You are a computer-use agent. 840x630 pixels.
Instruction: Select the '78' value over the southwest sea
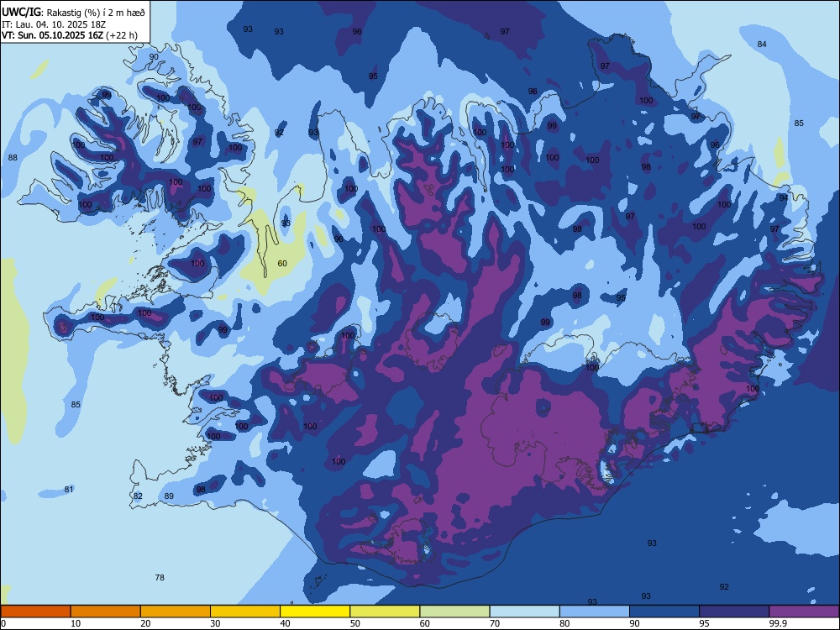coord(160,578)
